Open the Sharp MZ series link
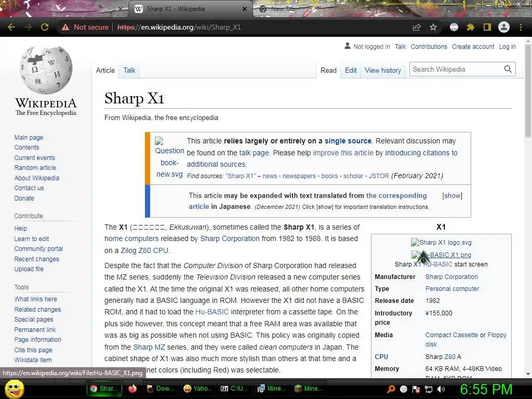The width and height of the screenshot is (532, 399). [149, 347]
